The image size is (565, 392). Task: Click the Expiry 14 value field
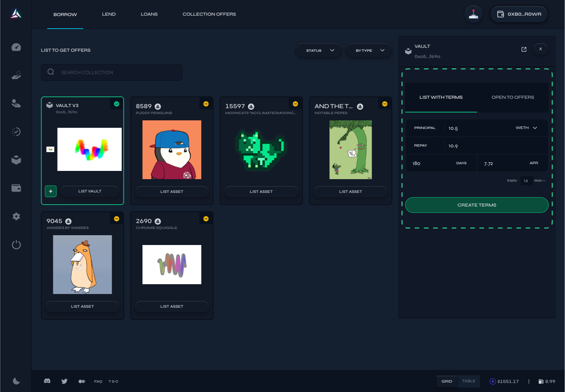click(x=526, y=181)
